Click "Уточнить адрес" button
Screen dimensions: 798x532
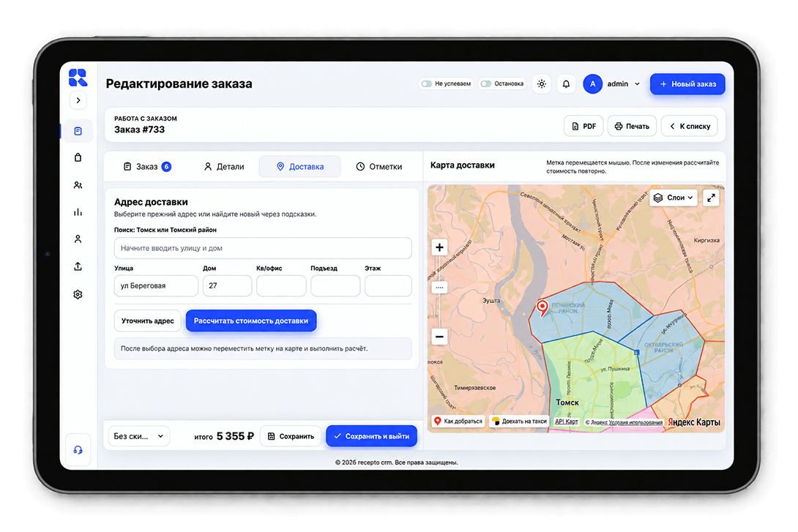[148, 321]
